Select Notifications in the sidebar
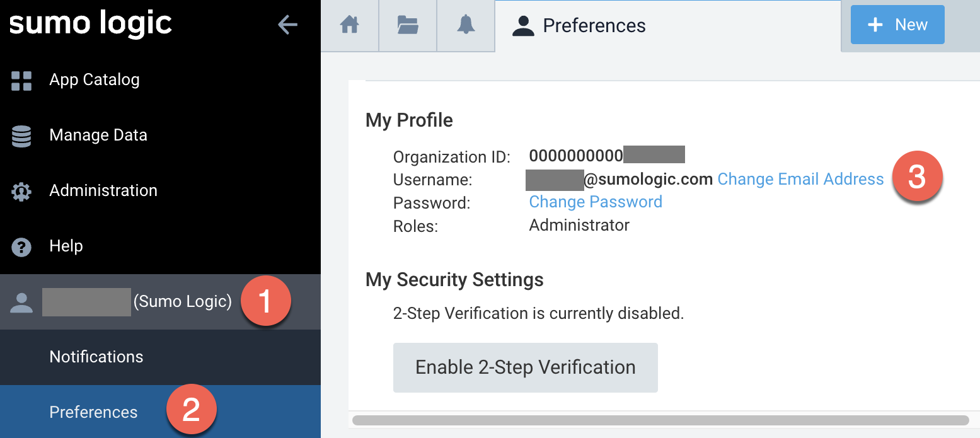Image resolution: width=980 pixels, height=438 pixels. coord(96,357)
